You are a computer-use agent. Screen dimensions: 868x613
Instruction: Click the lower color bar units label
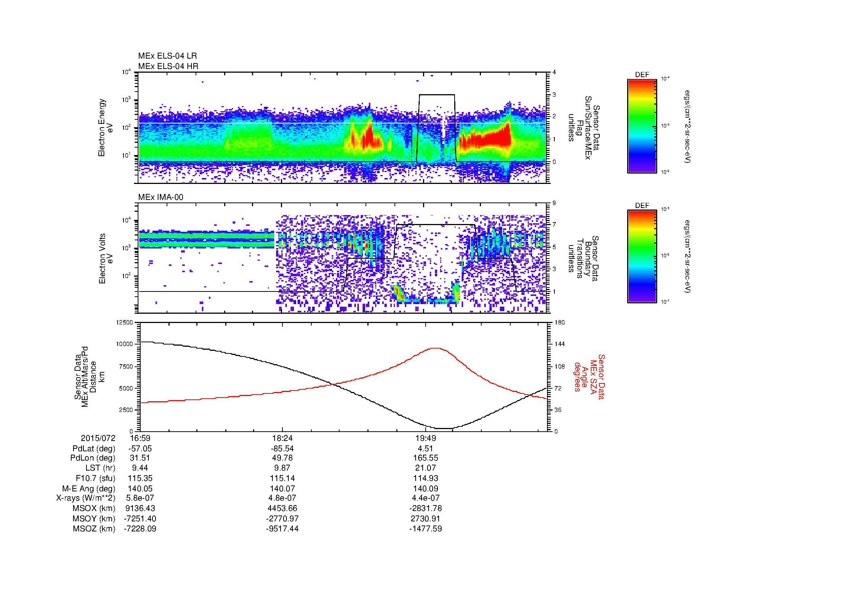(x=688, y=257)
